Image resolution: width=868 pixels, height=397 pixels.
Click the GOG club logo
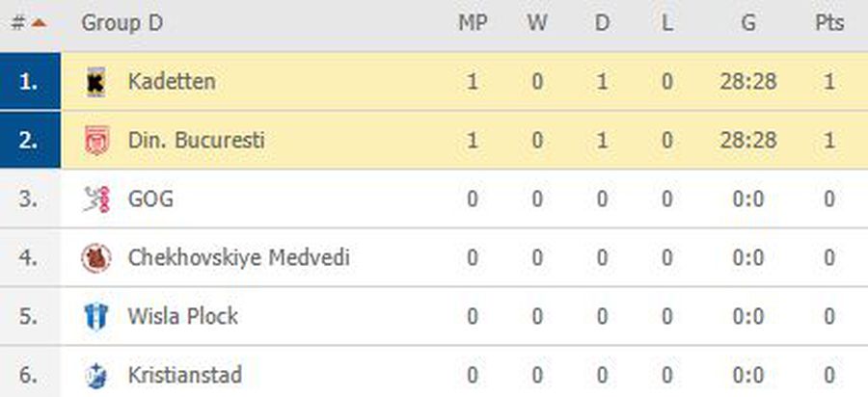pos(96,199)
